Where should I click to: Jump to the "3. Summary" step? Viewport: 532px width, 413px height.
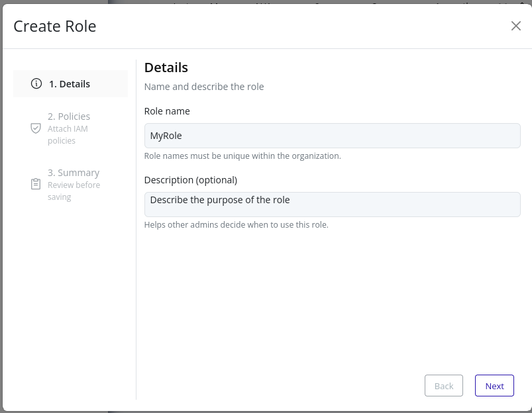pyautogui.click(x=74, y=172)
